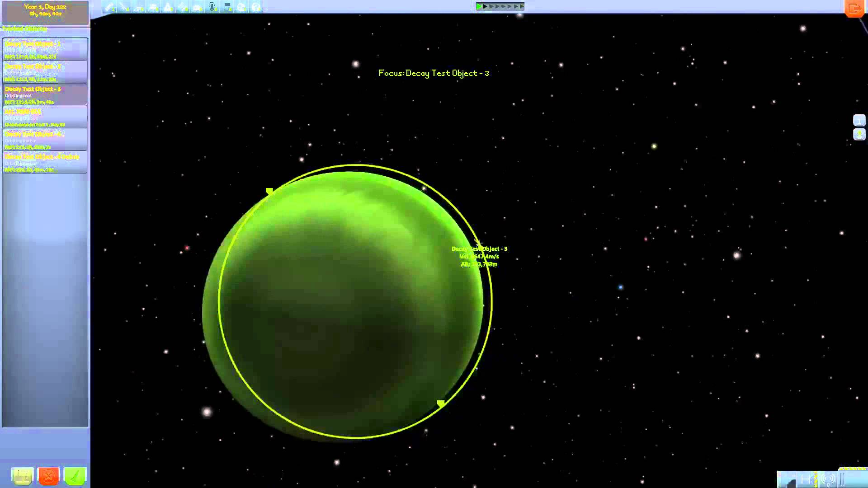Select Decay Test Object - 1 in list
This screenshot has width=868, height=488.
[x=44, y=50]
